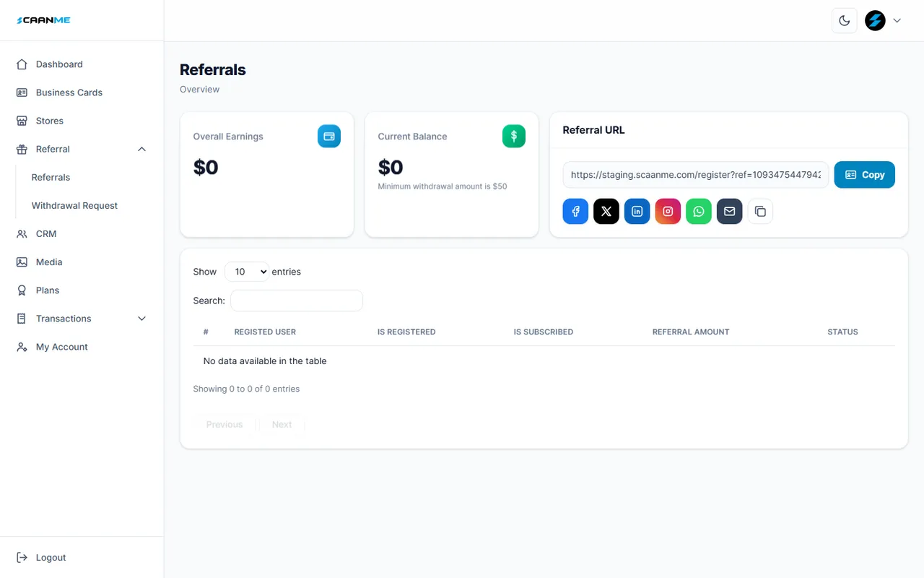Collapse the Referral menu chevron
The image size is (924, 578).
[x=141, y=149]
